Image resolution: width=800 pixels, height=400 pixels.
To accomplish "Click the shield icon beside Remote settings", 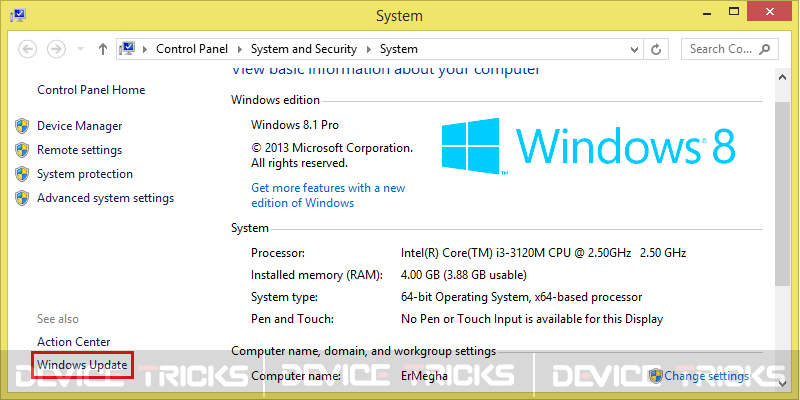I will 22,150.
